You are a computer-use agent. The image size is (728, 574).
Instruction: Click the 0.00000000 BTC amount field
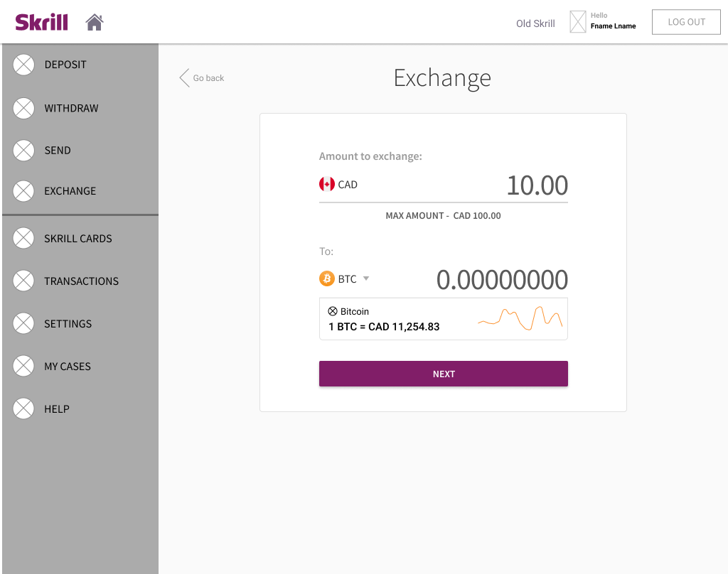point(502,280)
